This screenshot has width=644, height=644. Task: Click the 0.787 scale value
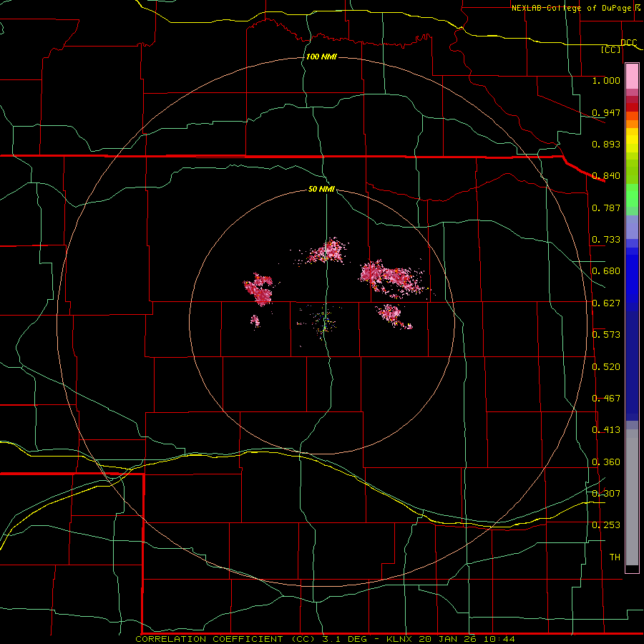(606, 208)
